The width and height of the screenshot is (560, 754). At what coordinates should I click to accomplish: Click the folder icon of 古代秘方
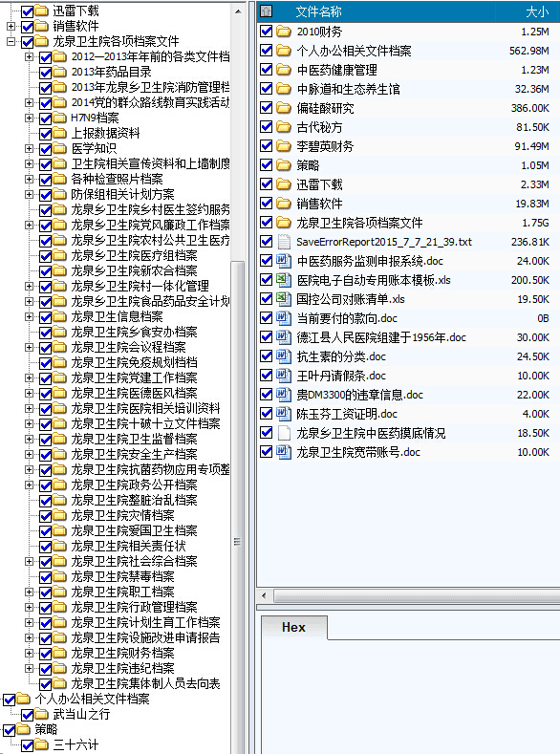284,127
